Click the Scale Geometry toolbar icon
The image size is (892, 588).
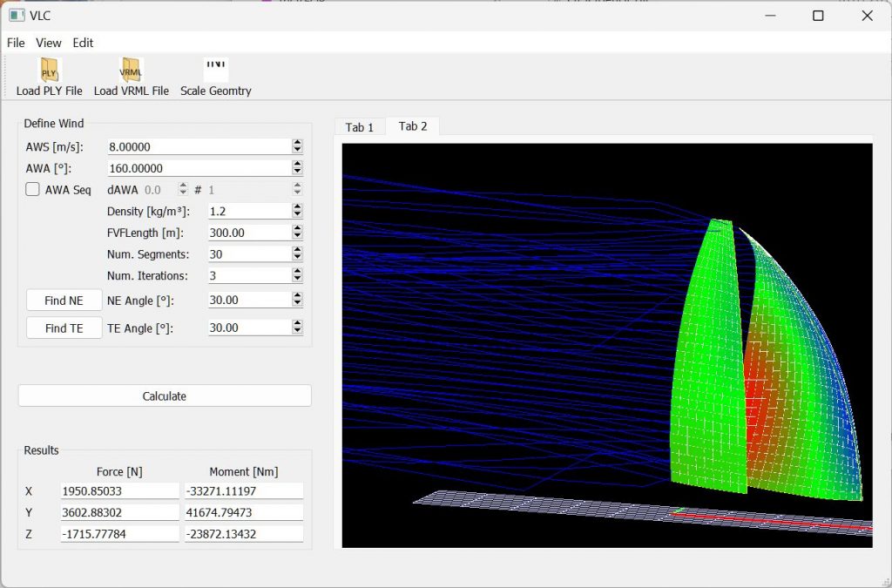pyautogui.click(x=216, y=68)
